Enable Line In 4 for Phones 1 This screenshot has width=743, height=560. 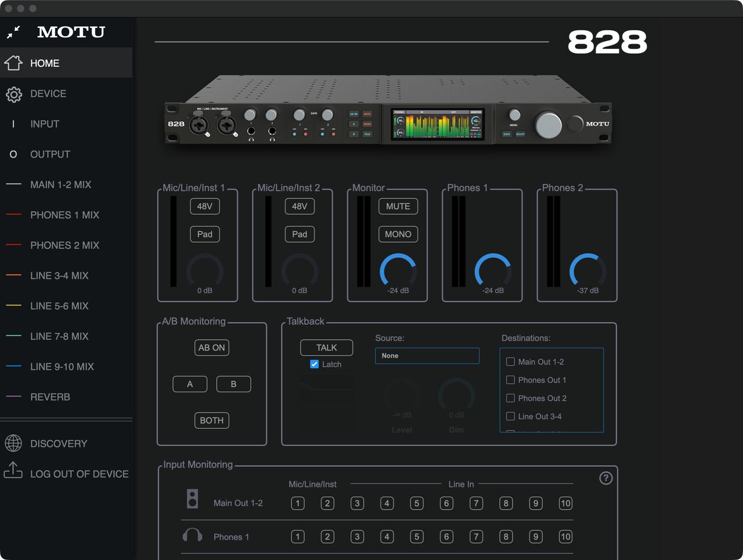click(387, 537)
